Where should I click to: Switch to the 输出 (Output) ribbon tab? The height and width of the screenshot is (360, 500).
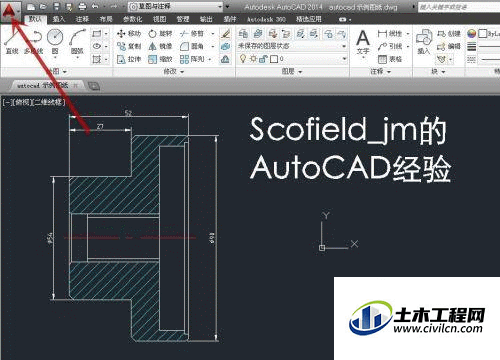point(206,19)
